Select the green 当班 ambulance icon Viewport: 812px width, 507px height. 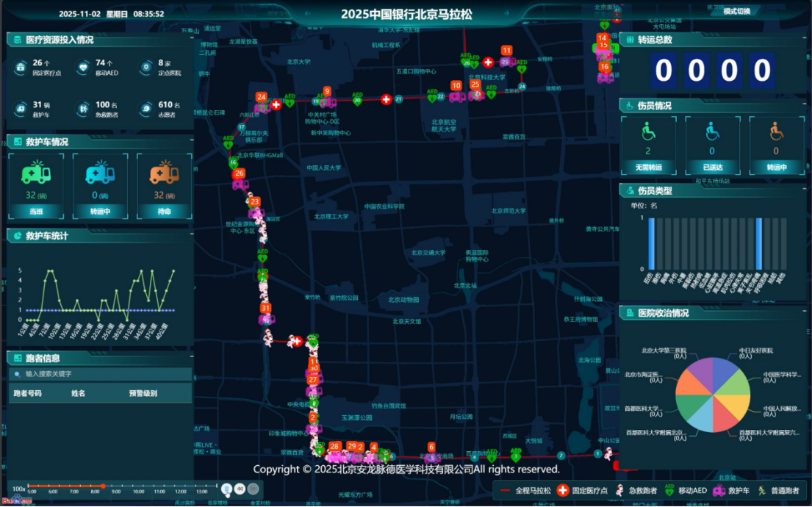(36, 173)
